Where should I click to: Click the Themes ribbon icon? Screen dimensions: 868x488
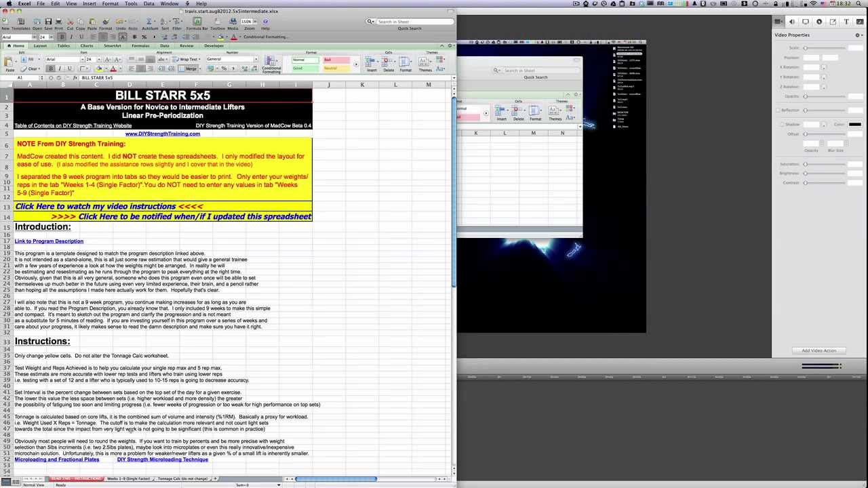pos(423,62)
